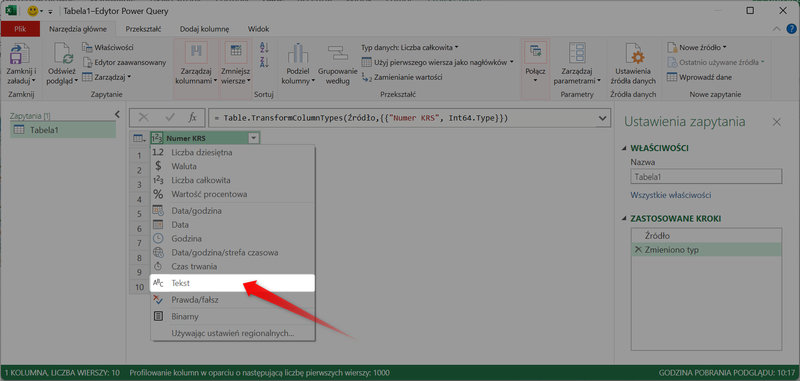Cancel formula edit with the X icon

tap(143, 118)
